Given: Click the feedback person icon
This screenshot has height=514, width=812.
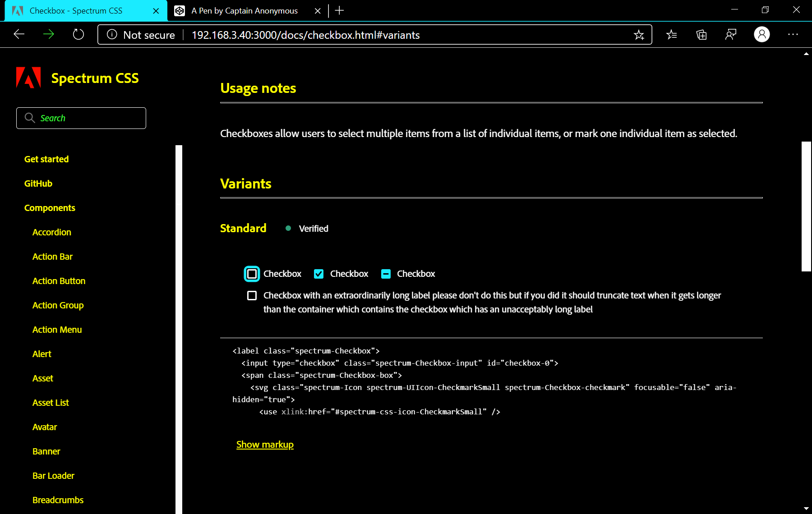Looking at the screenshot, I should click(731, 35).
